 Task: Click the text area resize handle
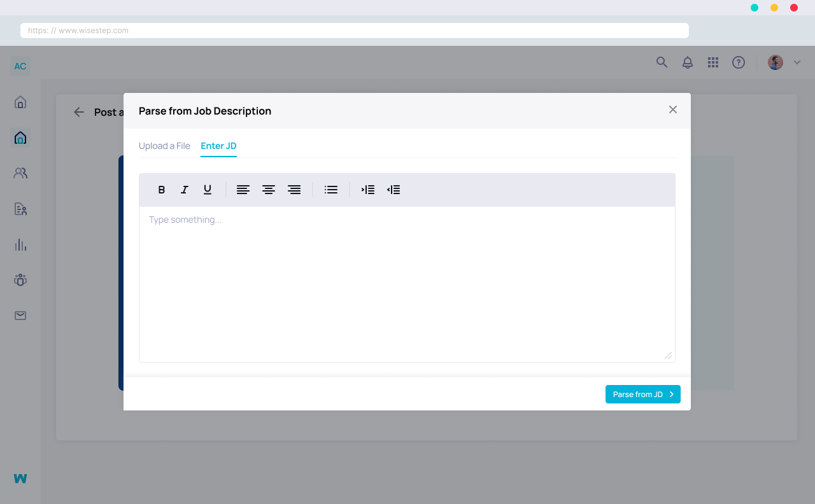click(669, 356)
